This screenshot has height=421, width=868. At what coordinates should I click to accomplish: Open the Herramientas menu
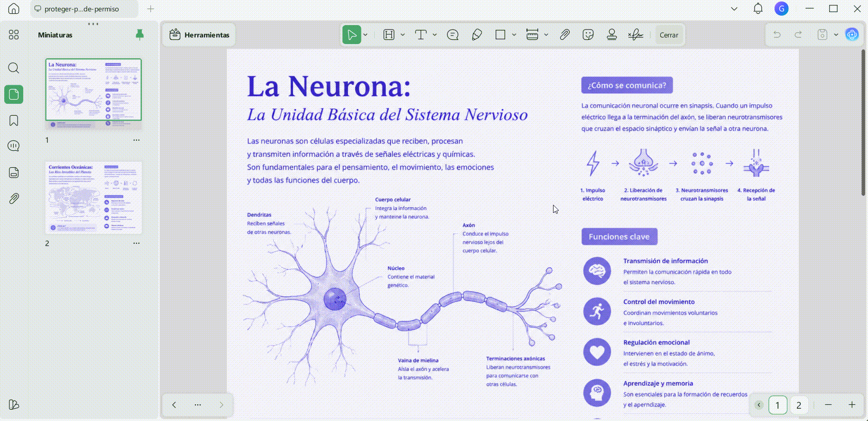pyautogui.click(x=199, y=35)
